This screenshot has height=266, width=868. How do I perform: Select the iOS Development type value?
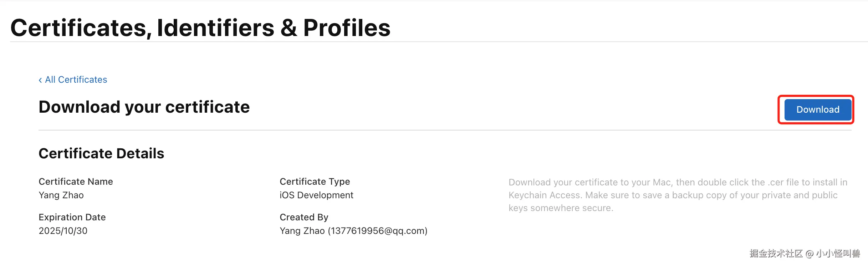[x=316, y=195]
